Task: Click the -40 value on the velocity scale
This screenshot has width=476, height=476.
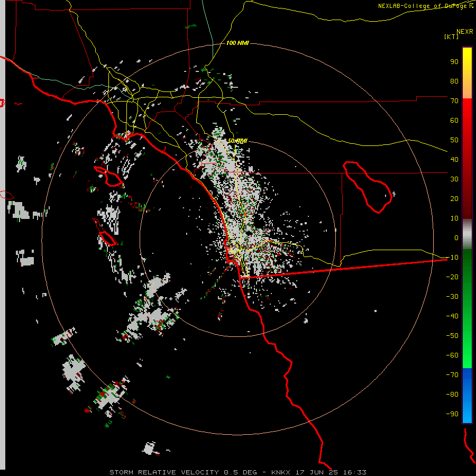Action: [452, 316]
